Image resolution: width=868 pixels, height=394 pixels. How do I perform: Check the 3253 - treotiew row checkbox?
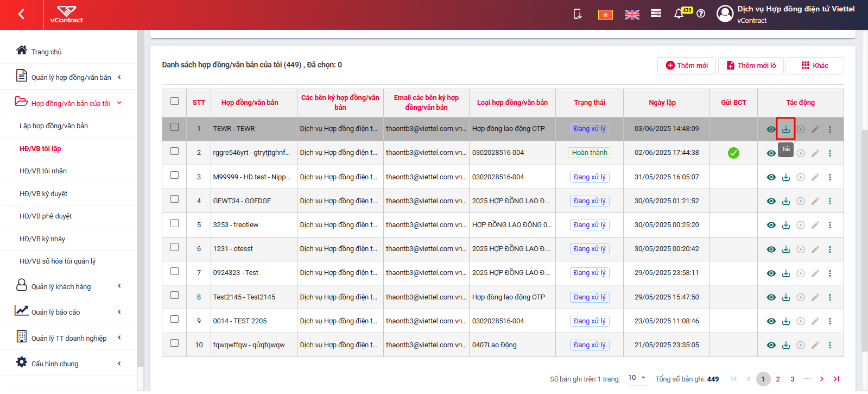(174, 223)
